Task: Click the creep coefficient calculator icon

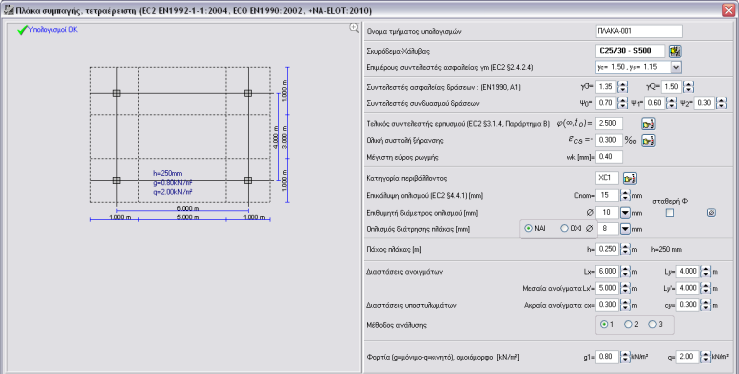Action: [x=648, y=124]
